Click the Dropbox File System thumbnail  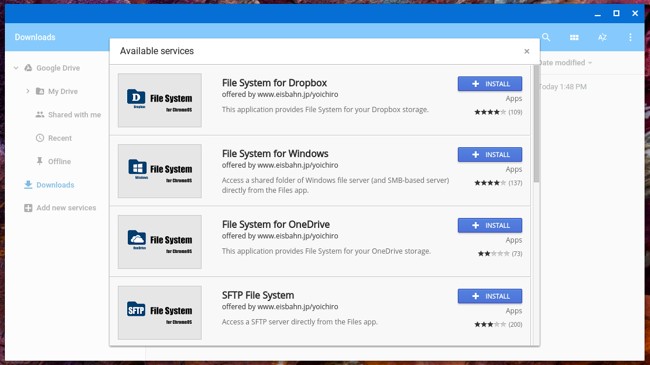pos(160,100)
